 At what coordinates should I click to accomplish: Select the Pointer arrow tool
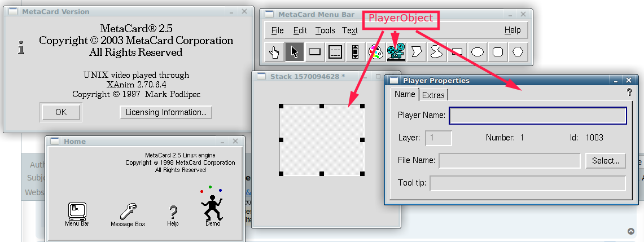[x=295, y=52]
